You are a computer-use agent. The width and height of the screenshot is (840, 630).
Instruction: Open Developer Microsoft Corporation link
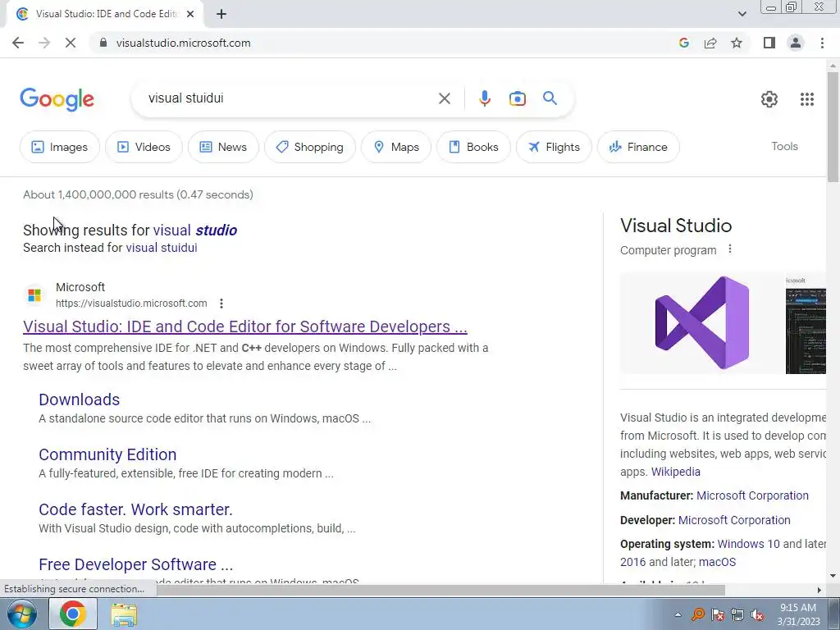point(734,520)
